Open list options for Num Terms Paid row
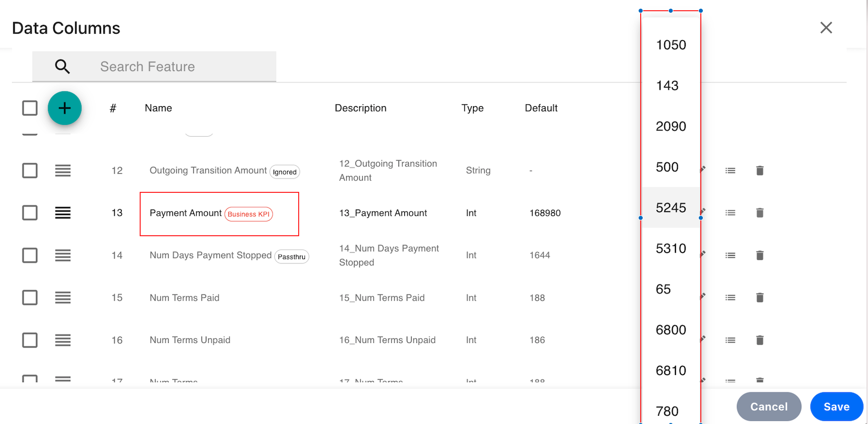 (730, 297)
